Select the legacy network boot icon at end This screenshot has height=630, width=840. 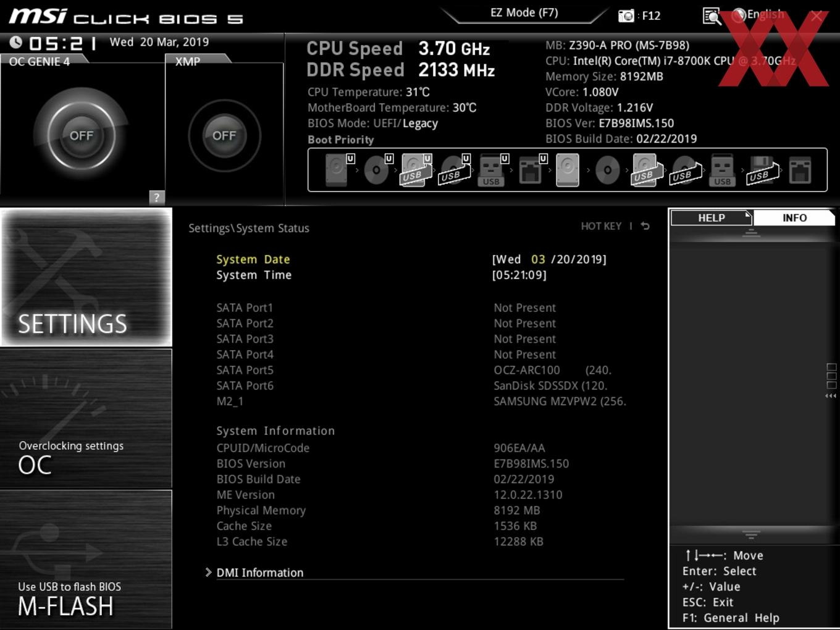tap(800, 170)
